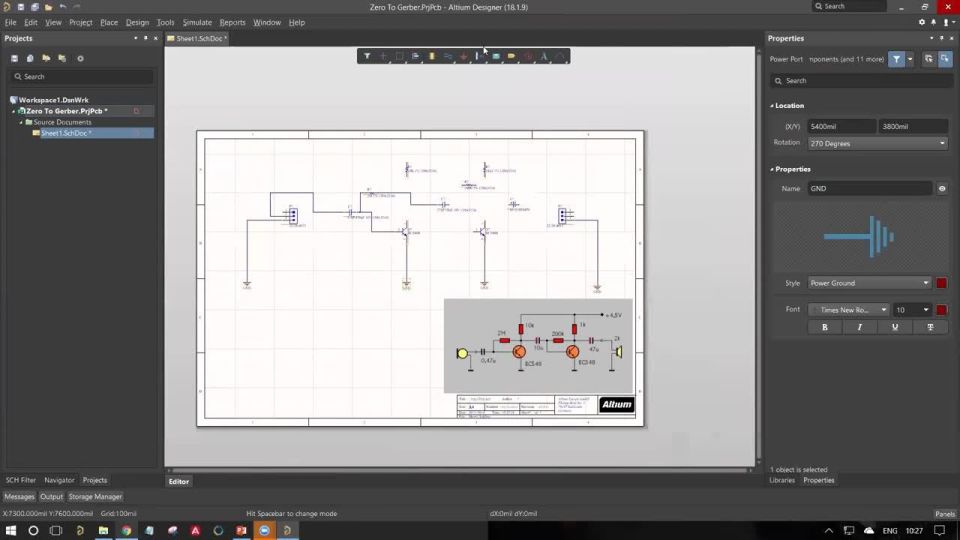This screenshot has width=960, height=540.
Task: Open the Reports menu
Action: point(232,22)
